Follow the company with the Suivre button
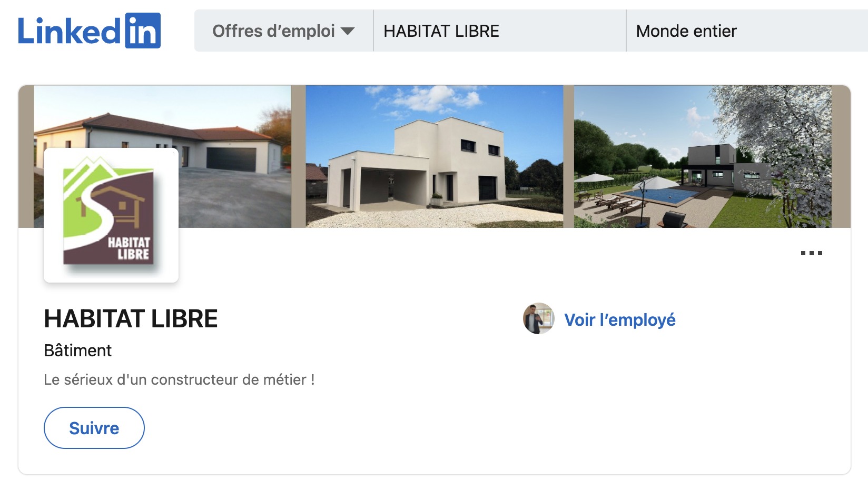 pos(94,428)
